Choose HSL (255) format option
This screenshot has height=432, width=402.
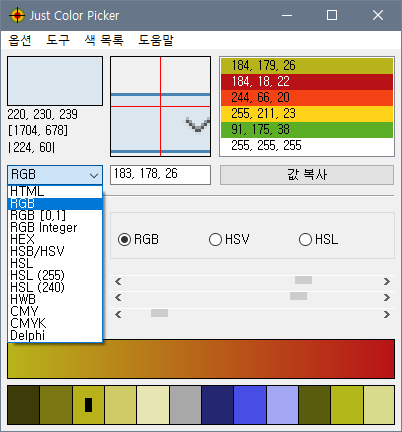point(55,276)
